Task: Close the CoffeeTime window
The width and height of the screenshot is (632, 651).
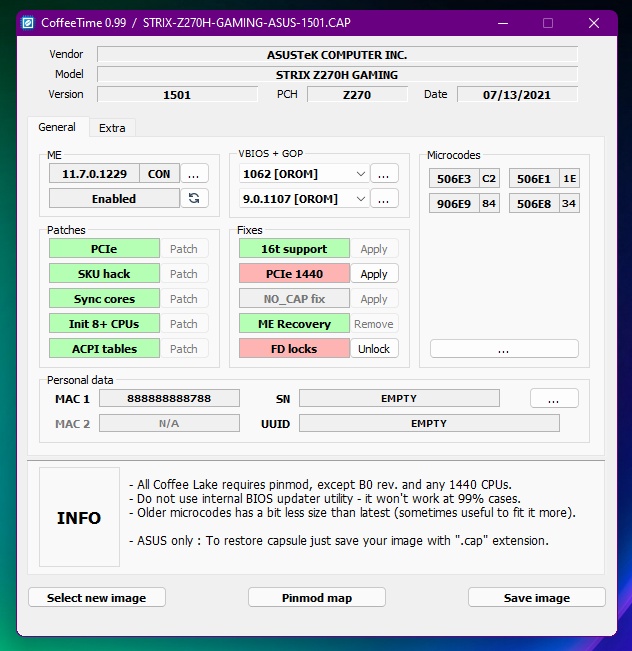Action: (594, 23)
